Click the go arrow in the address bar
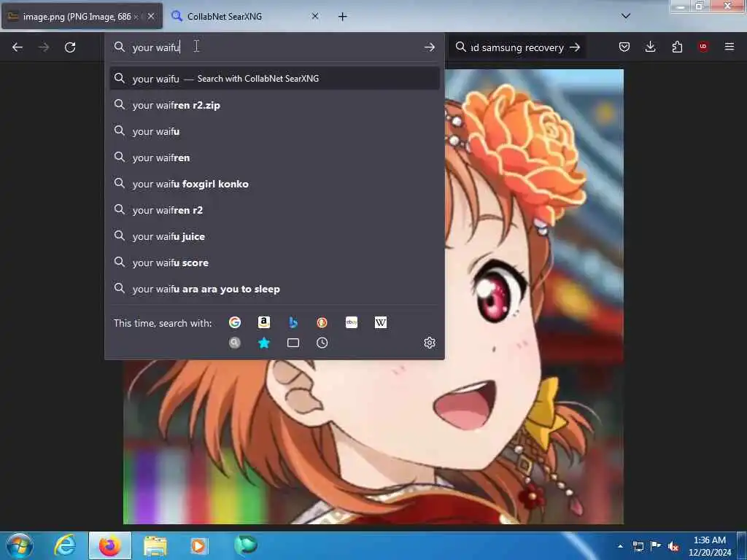747x560 pixels. (429, 47)
